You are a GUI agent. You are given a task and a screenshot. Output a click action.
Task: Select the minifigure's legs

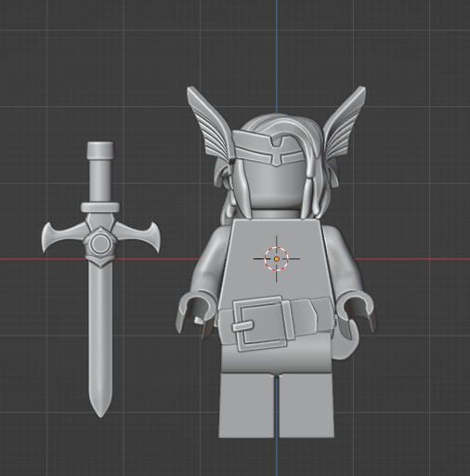pos(277,404)
